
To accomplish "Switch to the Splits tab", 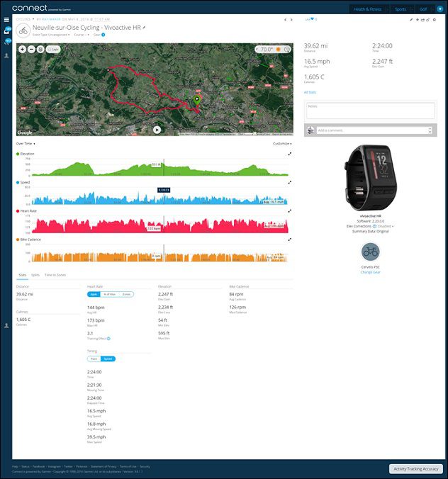I will click(x=35, y=275).
